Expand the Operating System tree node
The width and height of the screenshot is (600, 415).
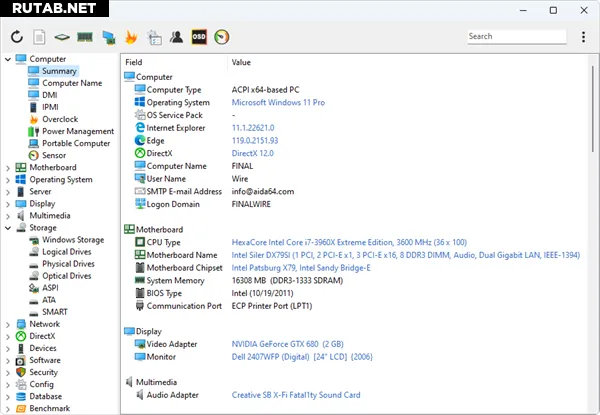point(8,180)
